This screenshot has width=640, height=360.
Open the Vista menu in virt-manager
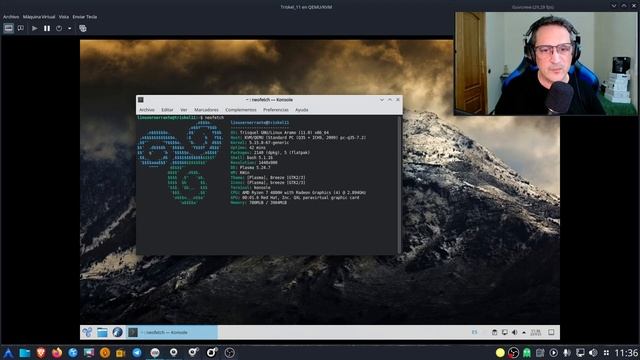point(64,17)
